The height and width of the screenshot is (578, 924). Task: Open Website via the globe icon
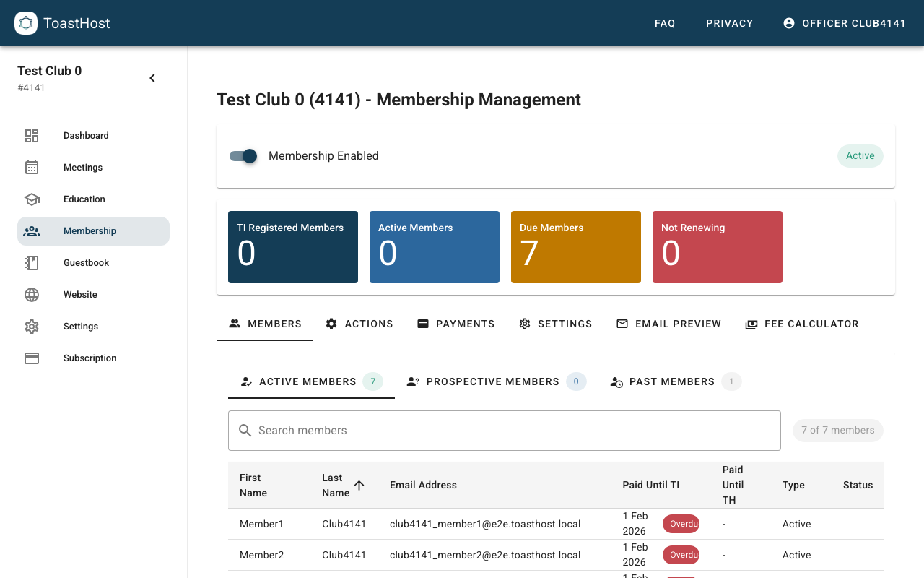32,294
